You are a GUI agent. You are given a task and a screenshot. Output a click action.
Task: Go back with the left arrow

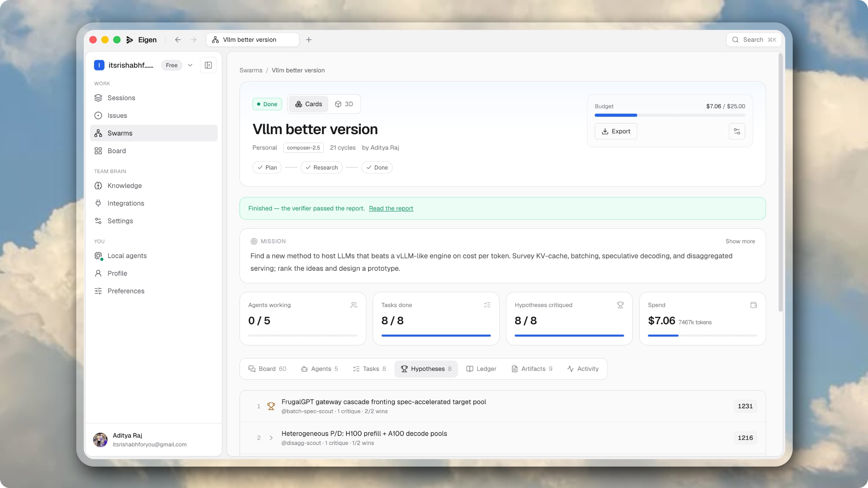178,40
